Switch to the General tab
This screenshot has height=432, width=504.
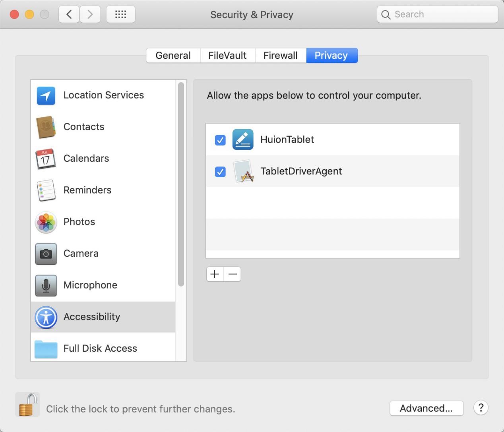173,55
